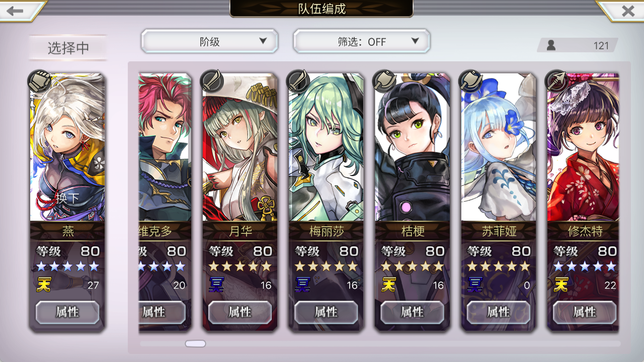Open the 阶级 sort dropdown
Screen dimensions: 644x362
[210, 41]
